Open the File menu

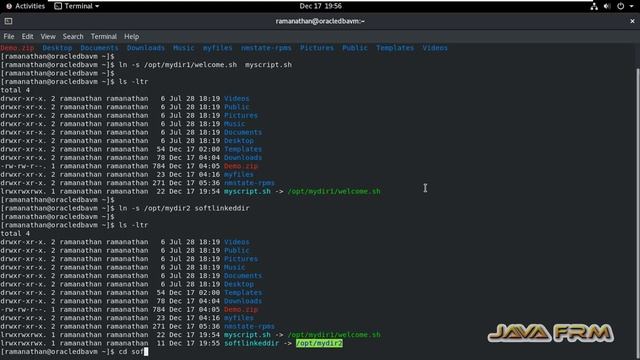pyautogui.click(x=9, y=37)
